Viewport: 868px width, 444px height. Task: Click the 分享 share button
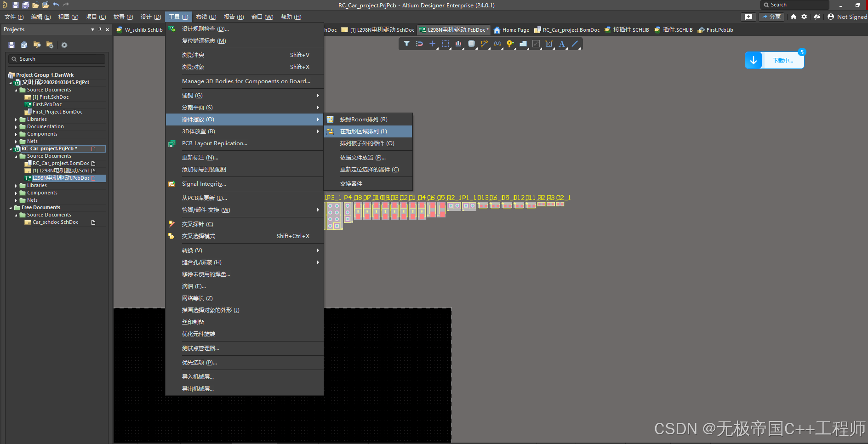(771, 17)
